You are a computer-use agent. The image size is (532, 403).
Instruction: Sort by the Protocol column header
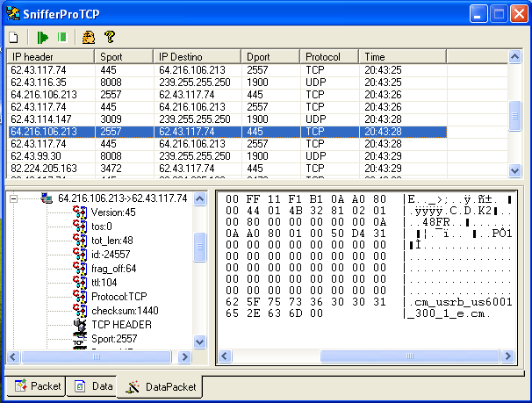330,56
